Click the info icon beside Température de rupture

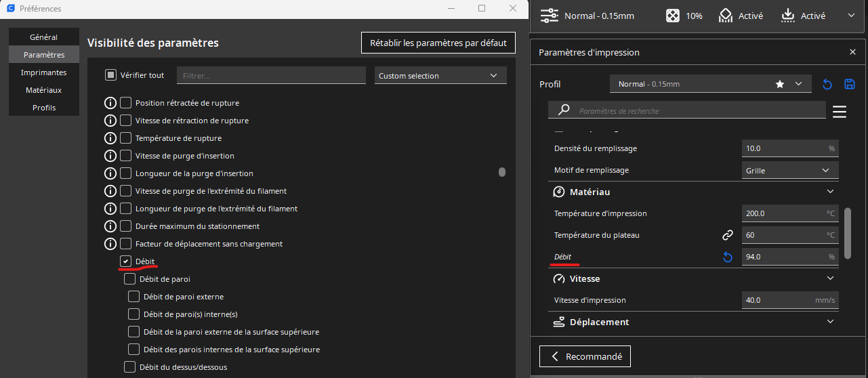[110, 138]
